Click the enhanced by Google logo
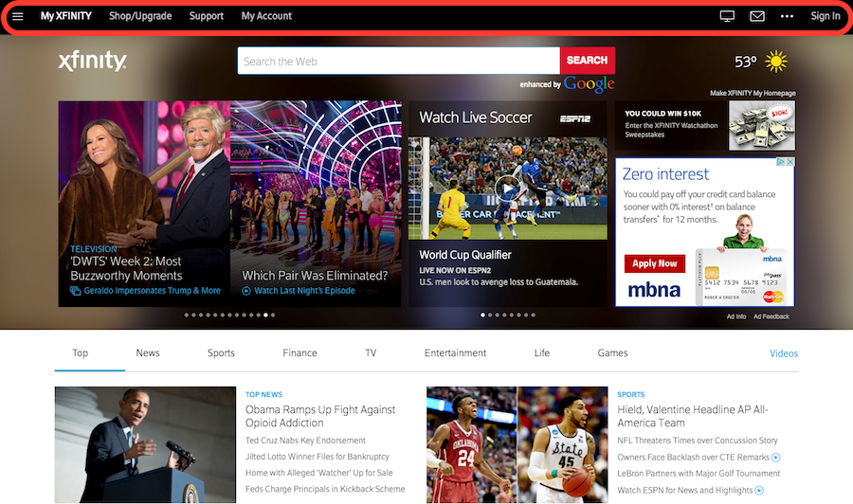The width and height of the screenshot is (853, 504). pos(590,83)
